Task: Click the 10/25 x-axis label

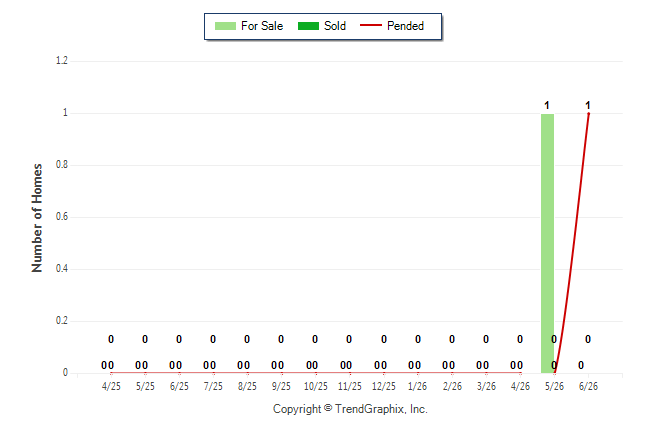Action: (x=316, y=386)
